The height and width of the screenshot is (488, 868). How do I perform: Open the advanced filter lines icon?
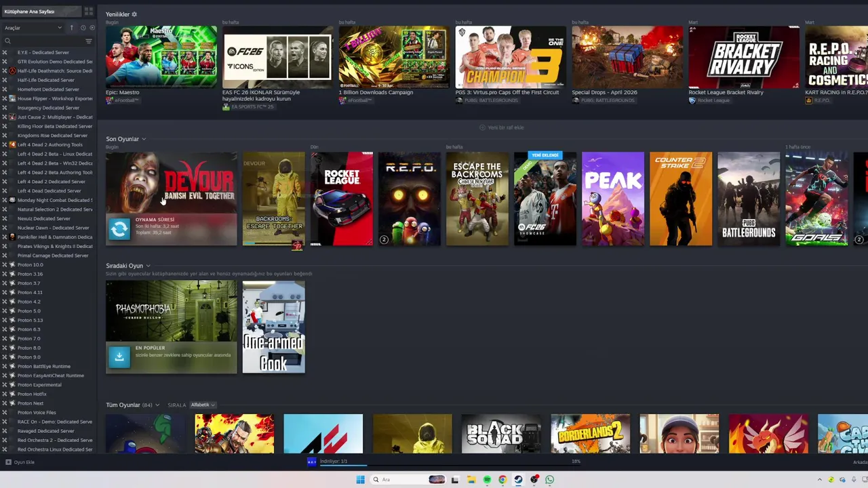(88, 41)
